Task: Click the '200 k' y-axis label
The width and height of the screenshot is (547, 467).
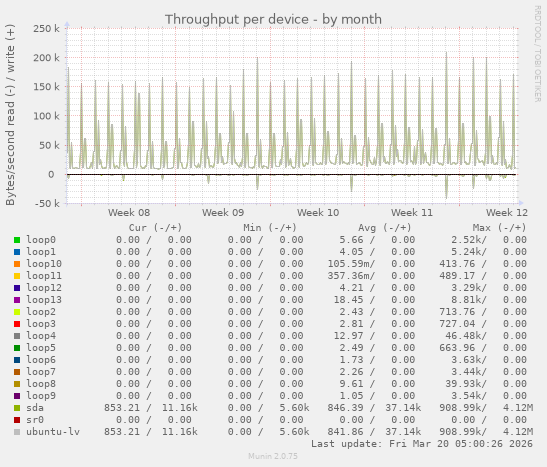Action: tap(46, 58)
